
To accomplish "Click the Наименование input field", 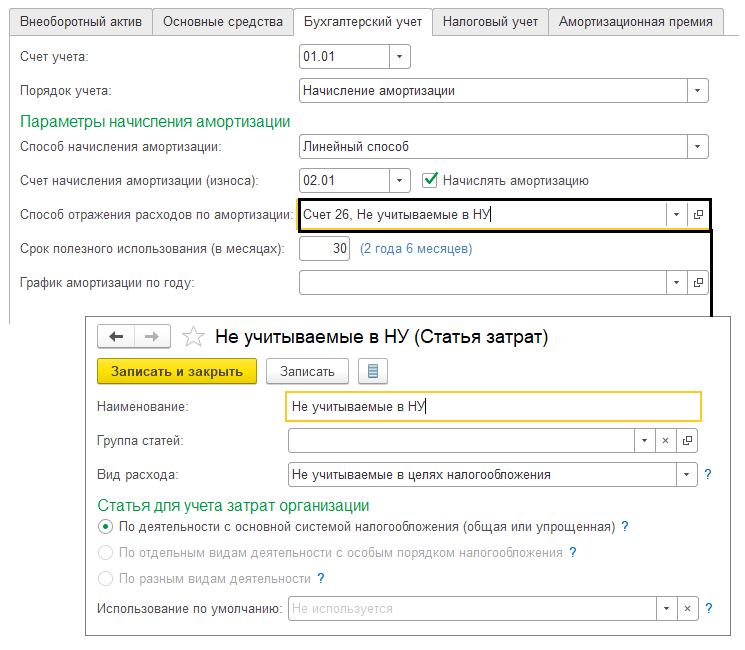I will (492, 407).
